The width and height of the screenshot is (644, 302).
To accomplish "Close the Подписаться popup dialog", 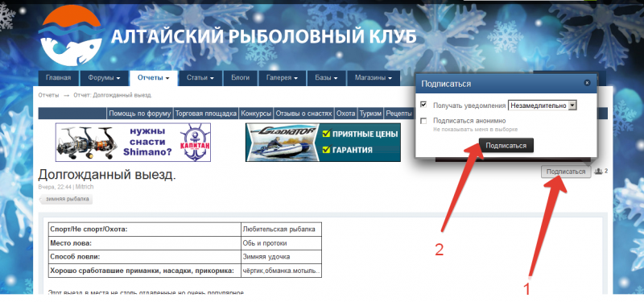I will coord(587,83).
